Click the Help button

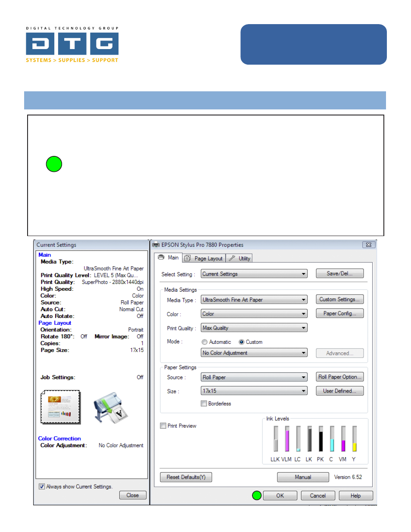(355, 496)
